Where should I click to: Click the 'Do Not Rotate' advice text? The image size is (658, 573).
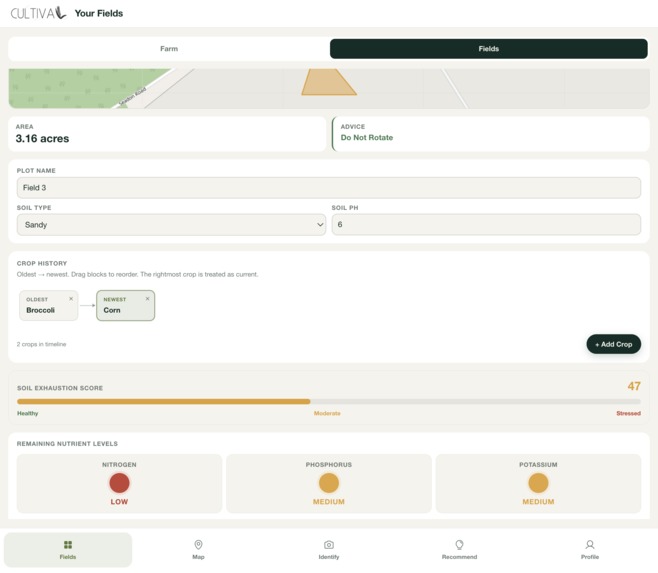(x=367, y=138)
